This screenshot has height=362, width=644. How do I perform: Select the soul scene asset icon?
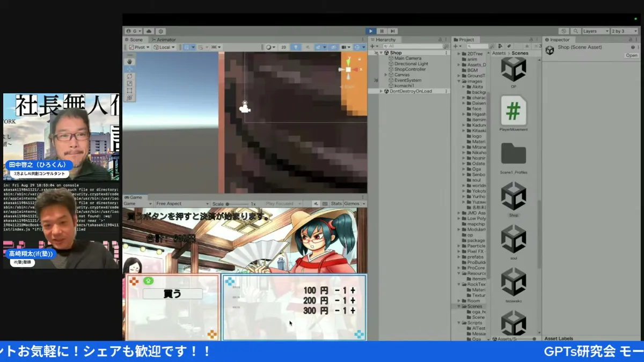(514, 239)
